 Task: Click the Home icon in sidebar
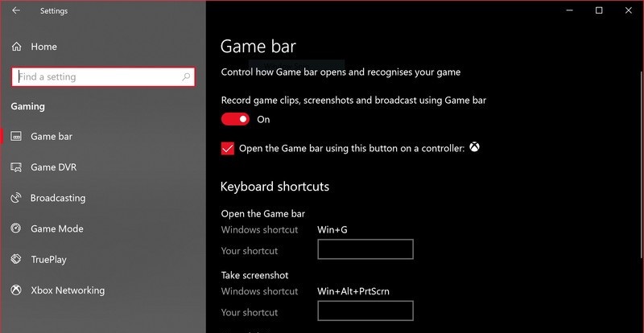(x=16, y=47)
